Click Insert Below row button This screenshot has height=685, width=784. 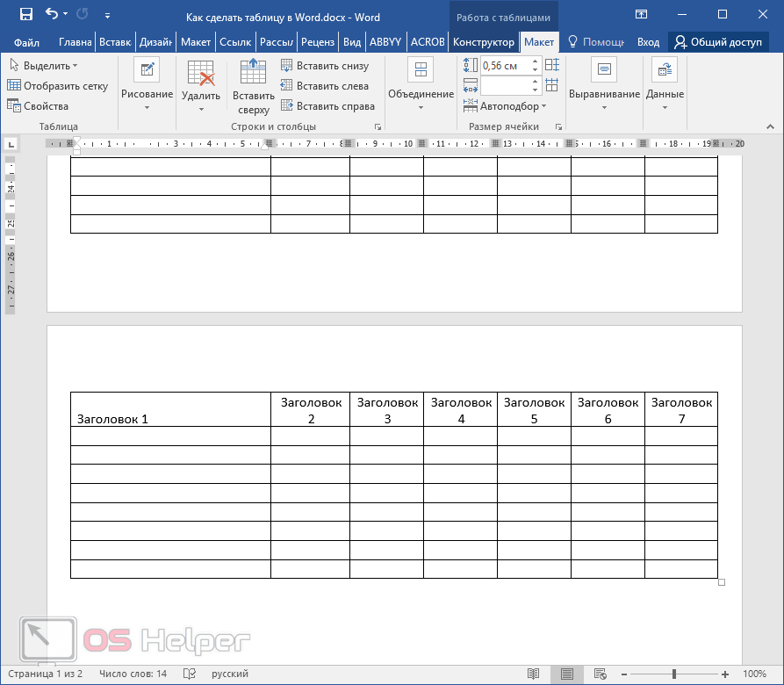point(325,66)
